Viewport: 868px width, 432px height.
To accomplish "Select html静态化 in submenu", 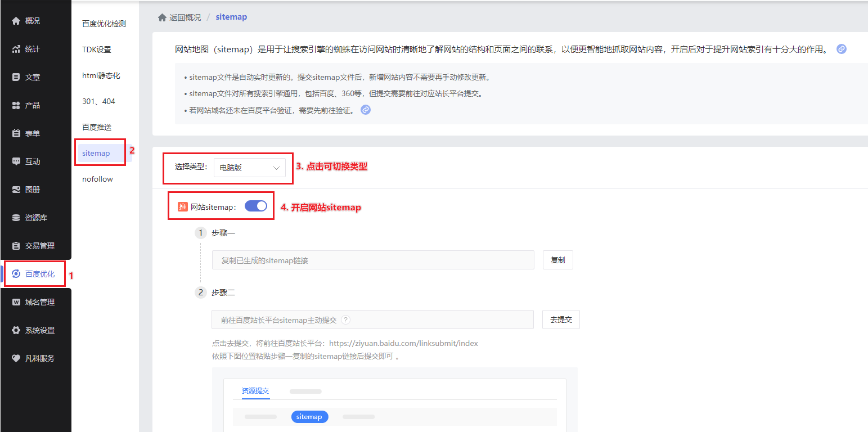I will pos(101,75).
